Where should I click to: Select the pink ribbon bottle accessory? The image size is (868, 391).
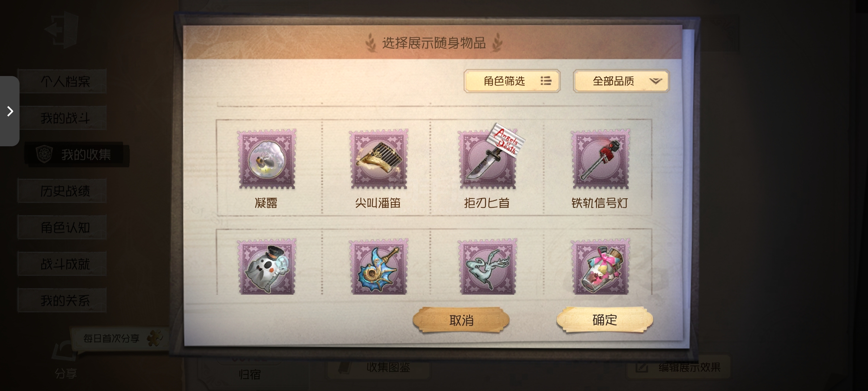point(600,266)
